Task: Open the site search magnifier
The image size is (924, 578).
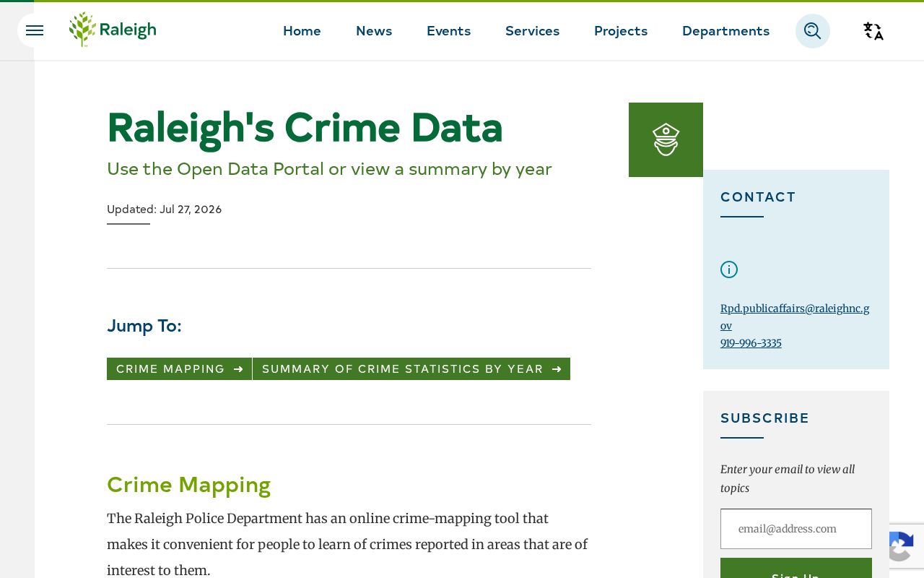Action: coord(813,31)
